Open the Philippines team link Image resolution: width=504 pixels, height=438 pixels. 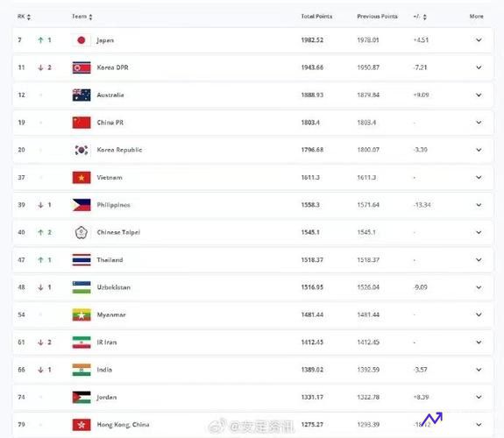(113, 205)
